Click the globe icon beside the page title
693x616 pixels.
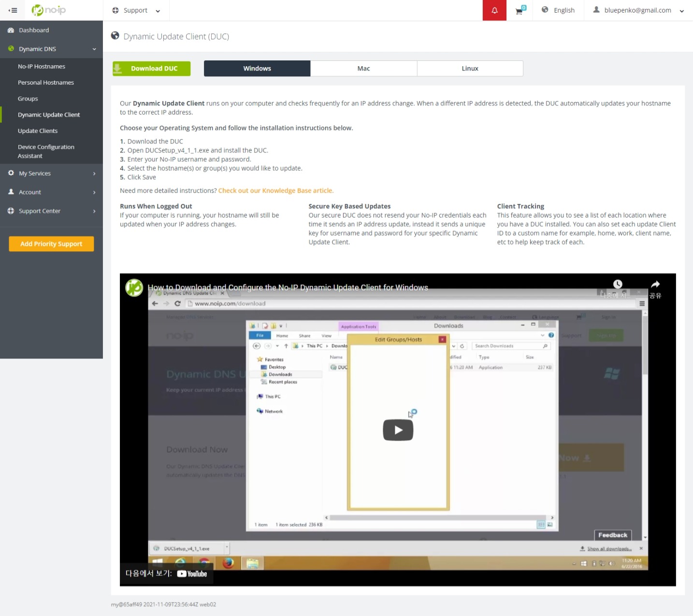click(115, 35)
